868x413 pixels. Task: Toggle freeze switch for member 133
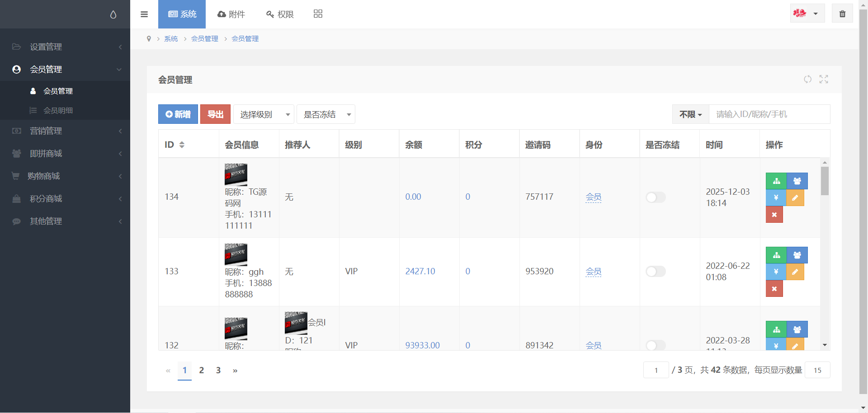point(655,272)
